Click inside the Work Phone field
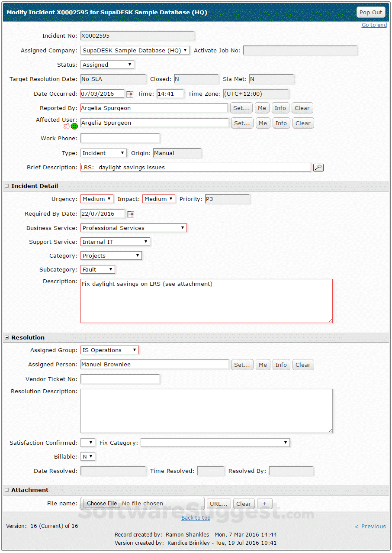 click(120, 138)
